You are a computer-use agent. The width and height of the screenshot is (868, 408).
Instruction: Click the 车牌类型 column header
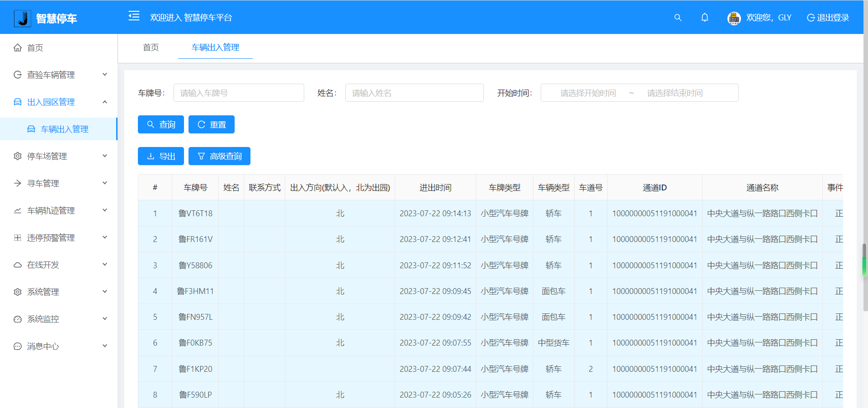point(505,187)
